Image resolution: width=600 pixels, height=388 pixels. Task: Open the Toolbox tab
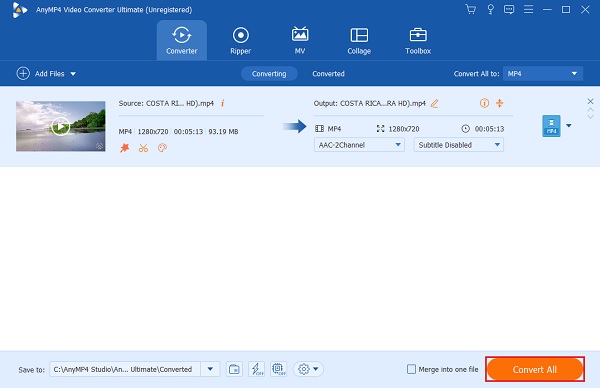point(418,40)
